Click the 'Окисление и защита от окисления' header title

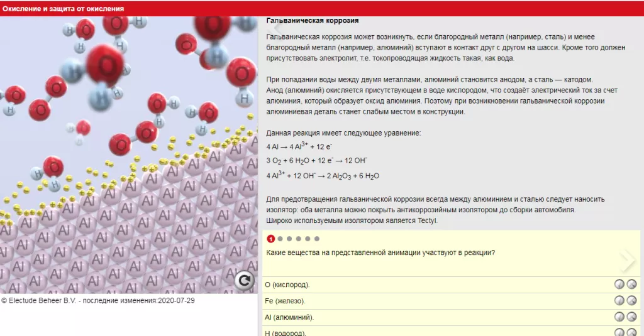(x=63, y=9)
